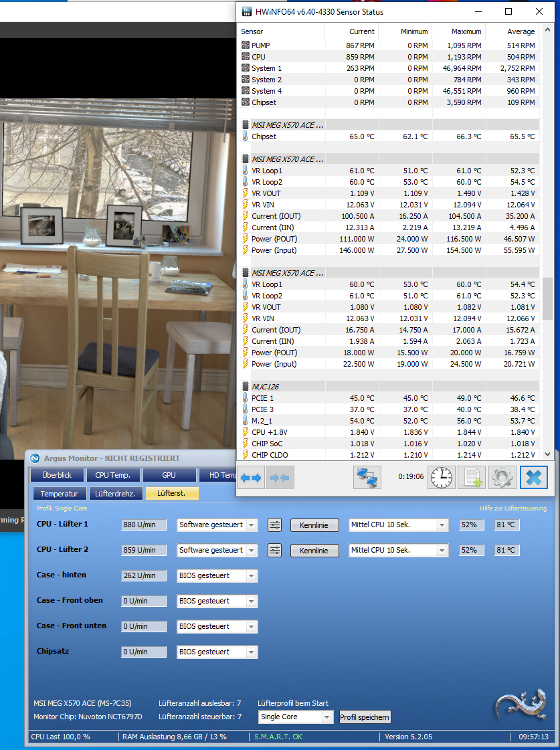Click the collapse columns arrows icon in HWiNFO
Viewport: 560px width, 750px height.
coord(280,477)
